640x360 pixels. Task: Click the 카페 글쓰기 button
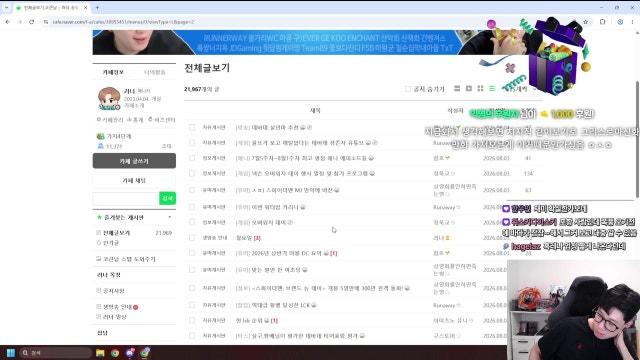click(x=134, y=161)
